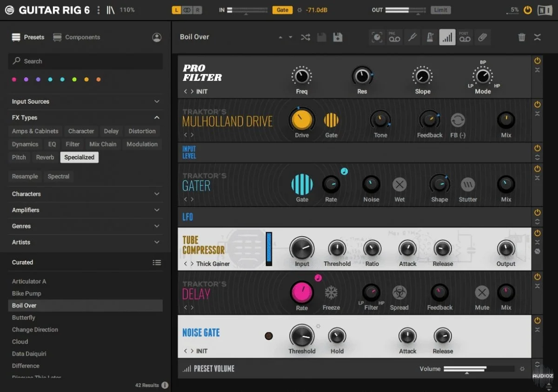Select the Mix Chain tag
The width and height of the screenshot is (558, 392).
coord(103,144)
